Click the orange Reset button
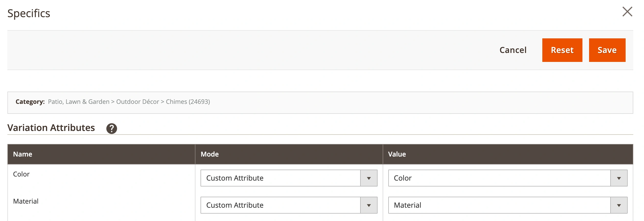This screenshot has width=644, height=221. coord(562,50)
